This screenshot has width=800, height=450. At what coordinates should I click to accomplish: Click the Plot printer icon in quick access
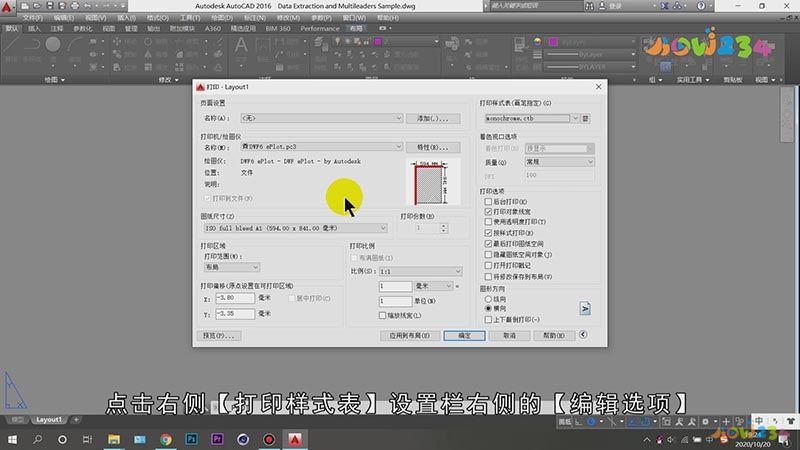tap(74, 6)
